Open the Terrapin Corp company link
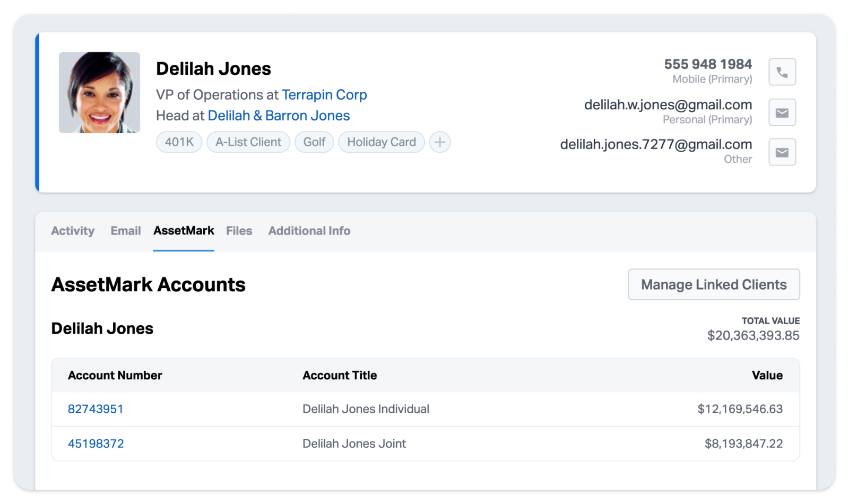 [325, 95]
